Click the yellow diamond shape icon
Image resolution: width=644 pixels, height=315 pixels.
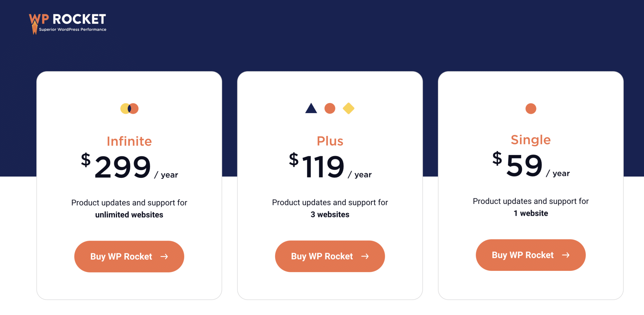[348, 109]
